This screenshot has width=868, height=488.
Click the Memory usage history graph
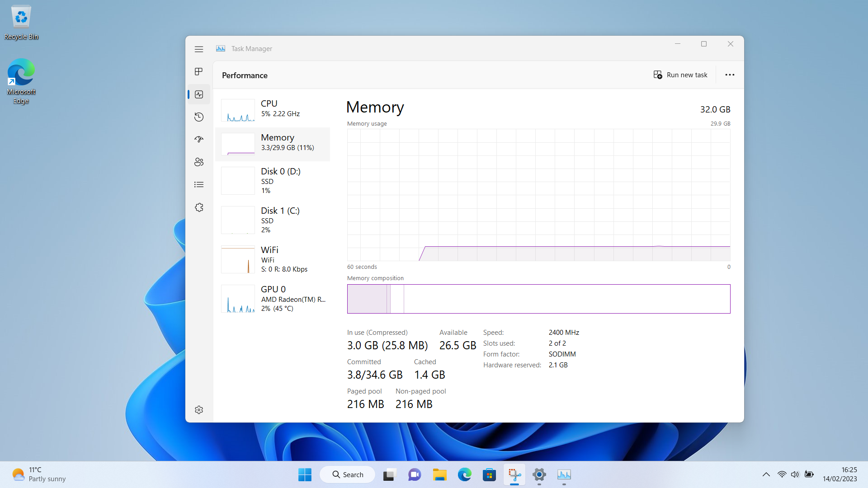(538, 195)
